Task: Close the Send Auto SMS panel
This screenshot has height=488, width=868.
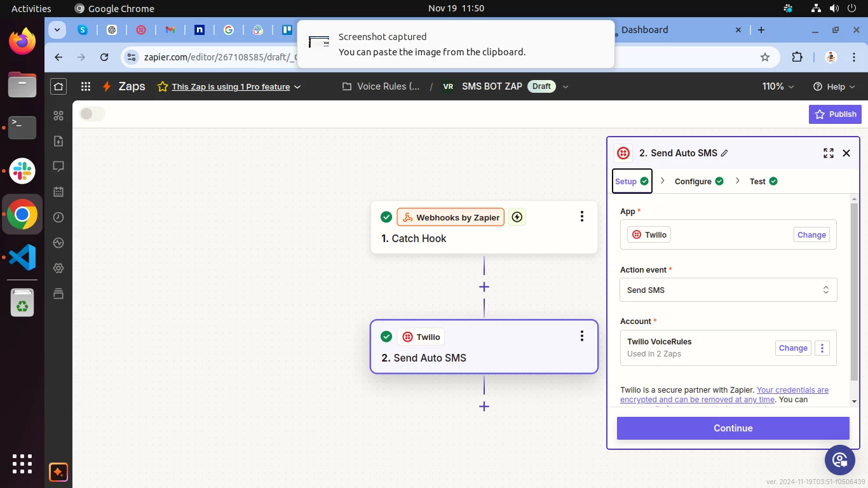Action: (846, 153)
